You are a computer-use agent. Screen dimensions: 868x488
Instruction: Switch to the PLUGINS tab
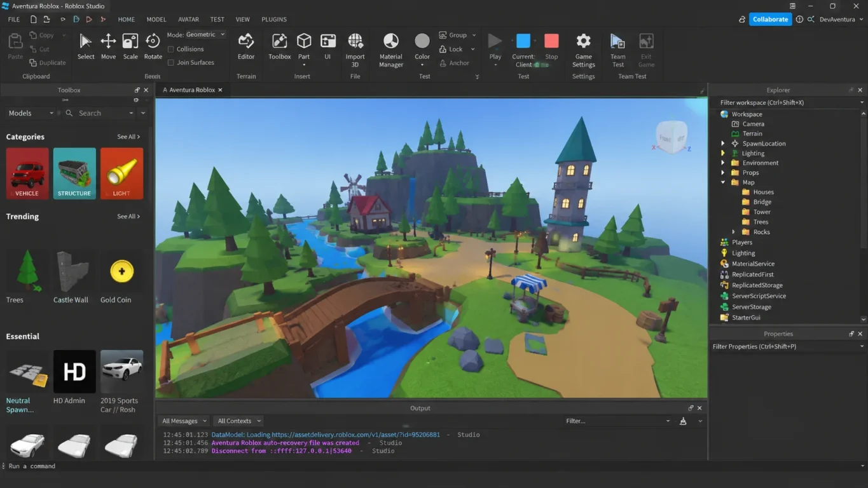point(274,20)
